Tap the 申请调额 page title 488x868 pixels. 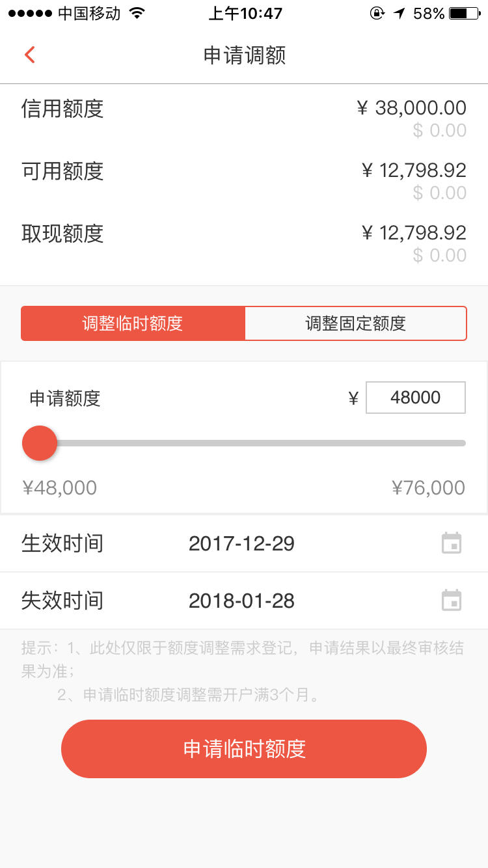[x=245, y=55]
